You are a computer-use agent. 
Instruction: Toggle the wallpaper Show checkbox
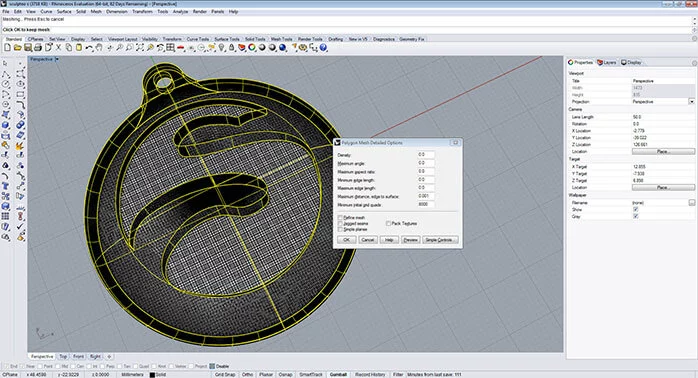click(x=636, y=209)
